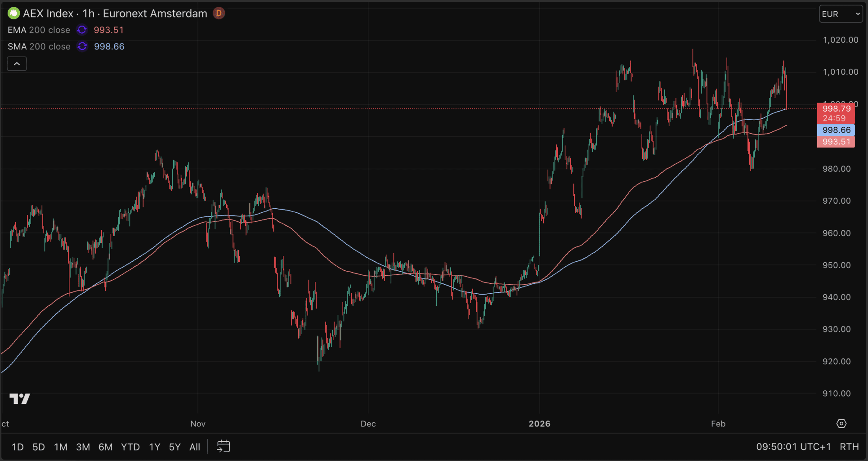Open the date range calendar icon

(224, 447)
